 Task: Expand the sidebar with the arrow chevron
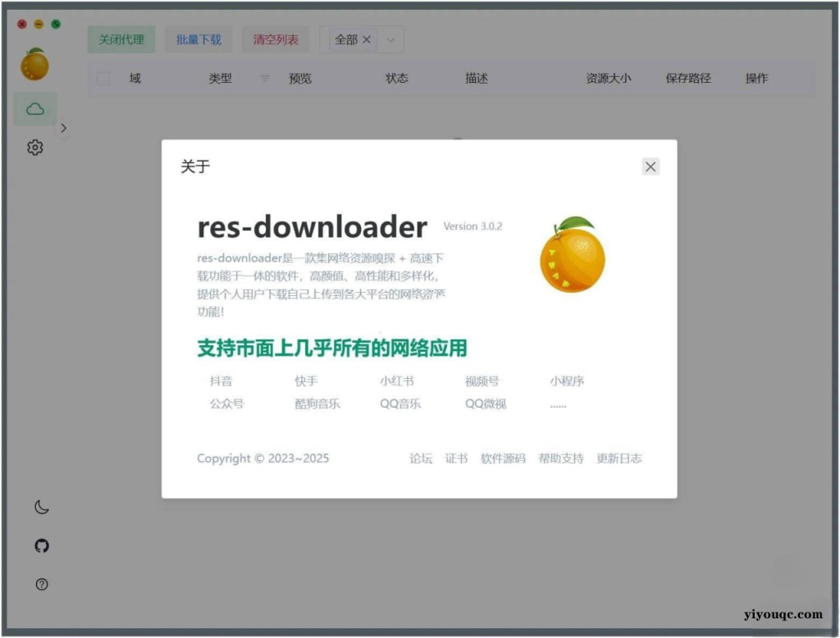(63, 128)
